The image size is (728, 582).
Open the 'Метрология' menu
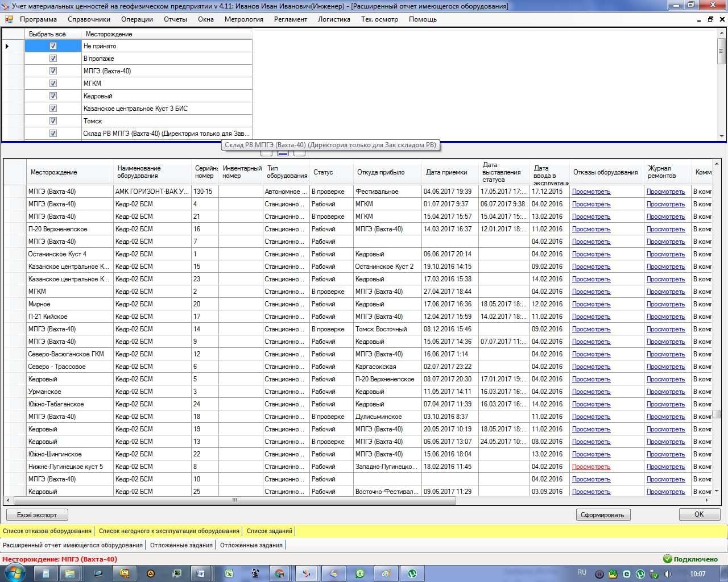click(244, 19)
